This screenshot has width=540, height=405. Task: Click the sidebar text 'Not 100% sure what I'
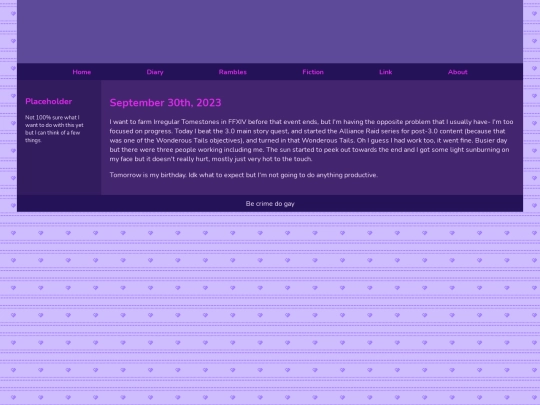coord(52,117)
